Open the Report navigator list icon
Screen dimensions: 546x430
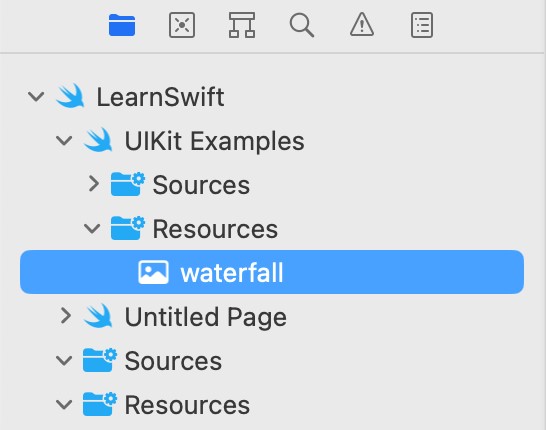[x=422, y=25]
